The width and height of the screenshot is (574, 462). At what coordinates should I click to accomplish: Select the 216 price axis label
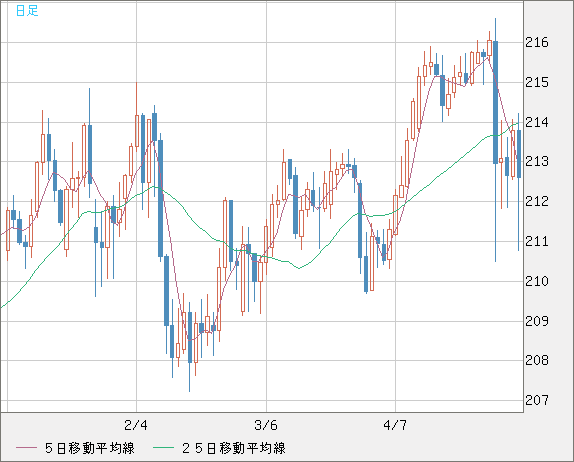click(x=537, y=42)
